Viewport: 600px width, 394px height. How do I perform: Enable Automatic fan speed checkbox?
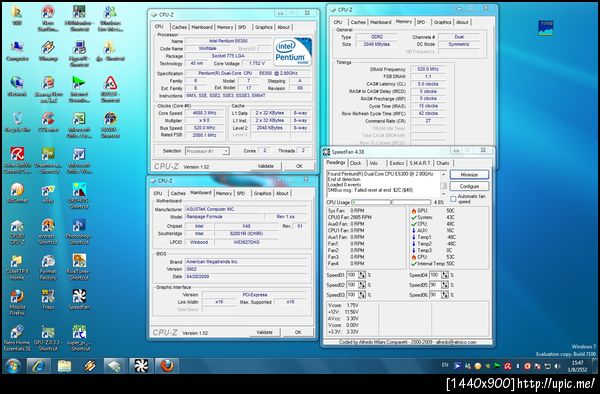coord(453,199)
